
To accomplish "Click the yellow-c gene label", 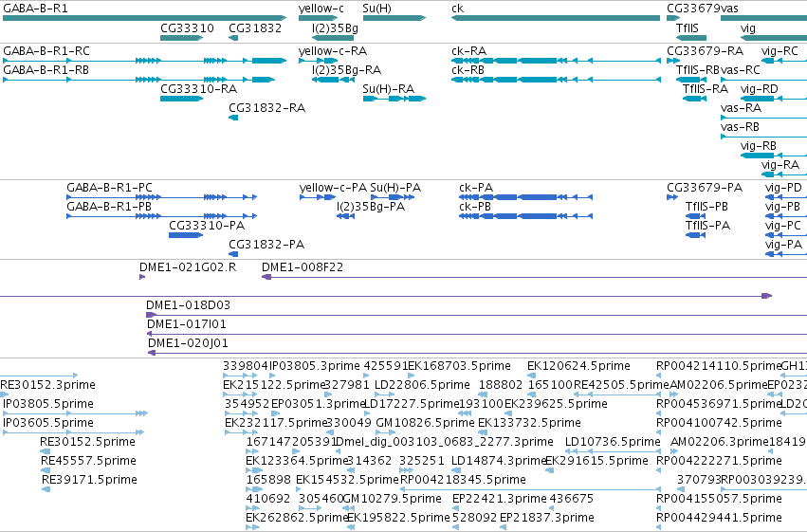I will click(321, 9).
